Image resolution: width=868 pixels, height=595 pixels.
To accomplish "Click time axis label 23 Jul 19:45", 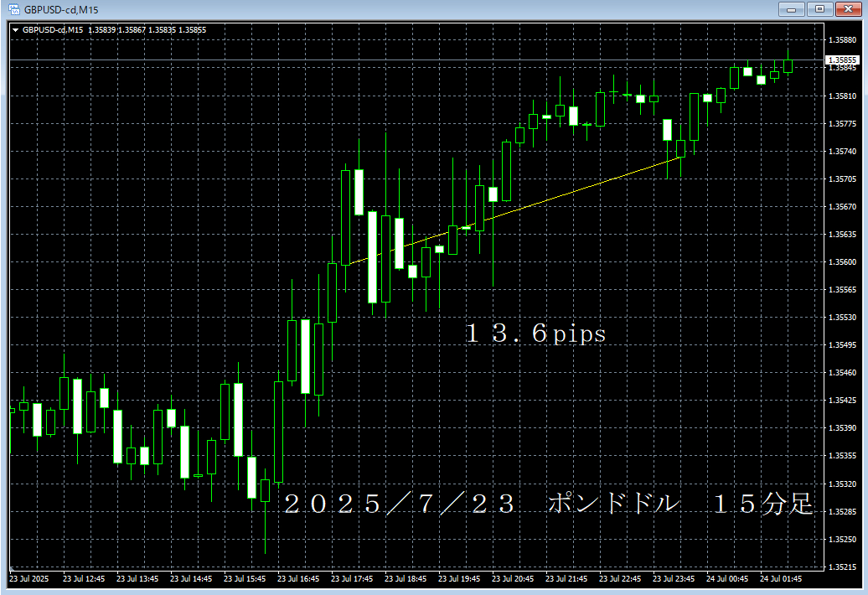I will click(459, 578).
